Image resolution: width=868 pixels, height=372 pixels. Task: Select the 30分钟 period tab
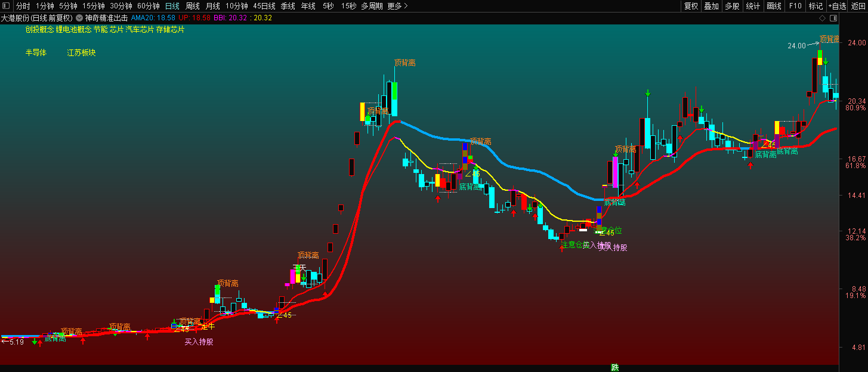point(121,6)
